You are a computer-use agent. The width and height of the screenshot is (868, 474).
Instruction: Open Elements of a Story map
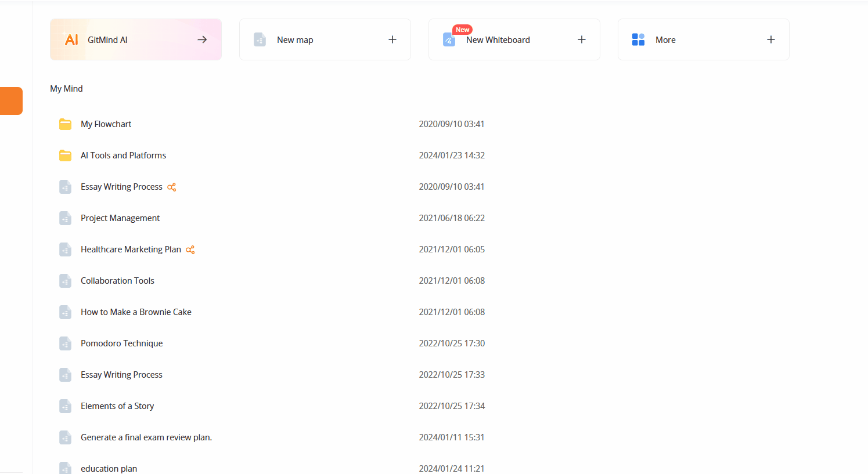tap(117, 406)
